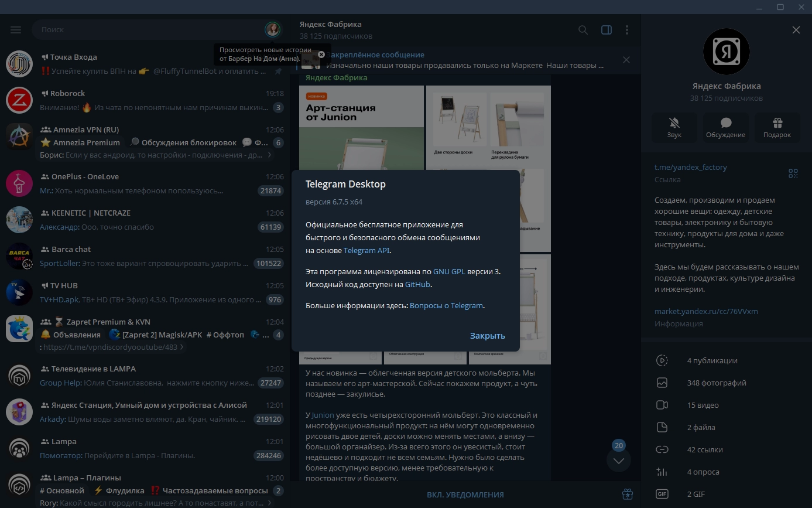Viewport: 812px width, 508px height.
Task: Open the 348 фотографий photos icon
Action: point(662,383)
